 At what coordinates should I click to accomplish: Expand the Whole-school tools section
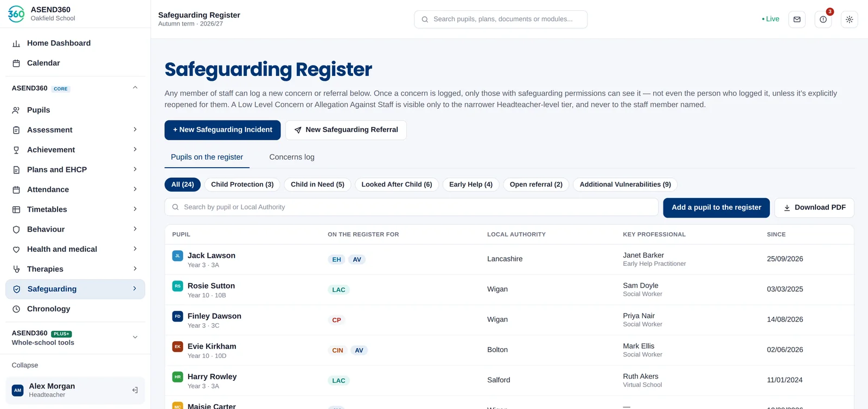click(135, 337)
